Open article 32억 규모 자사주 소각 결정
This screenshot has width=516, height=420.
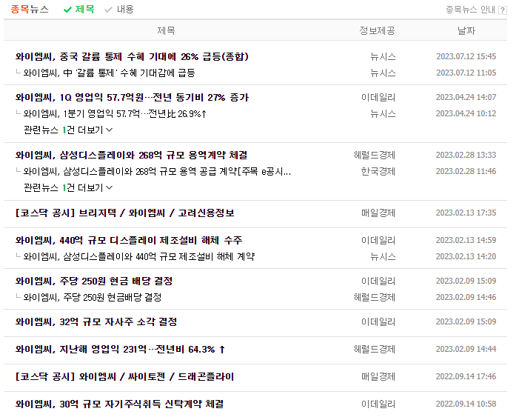pyautogui.click(x=96, y=321)
